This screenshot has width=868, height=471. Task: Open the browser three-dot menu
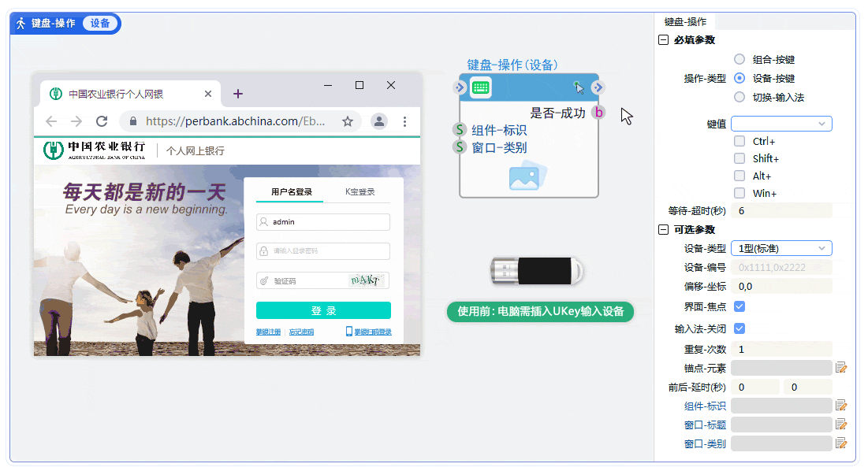[x=404, y=121]
